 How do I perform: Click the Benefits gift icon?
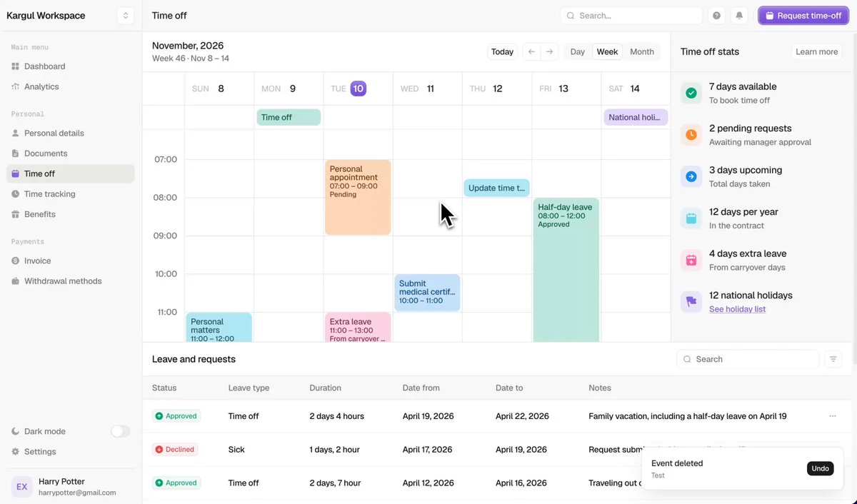(16, 214)
